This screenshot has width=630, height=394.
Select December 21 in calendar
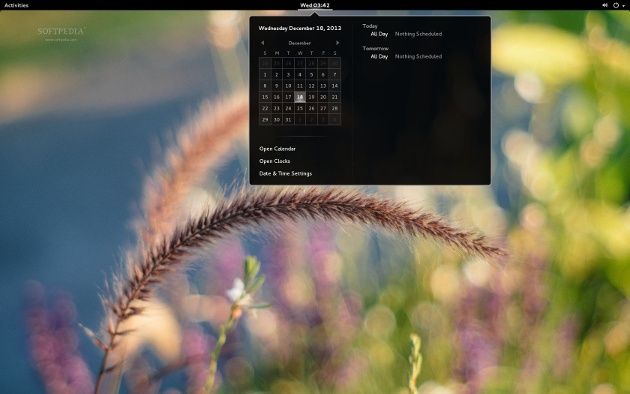(335, 97)
